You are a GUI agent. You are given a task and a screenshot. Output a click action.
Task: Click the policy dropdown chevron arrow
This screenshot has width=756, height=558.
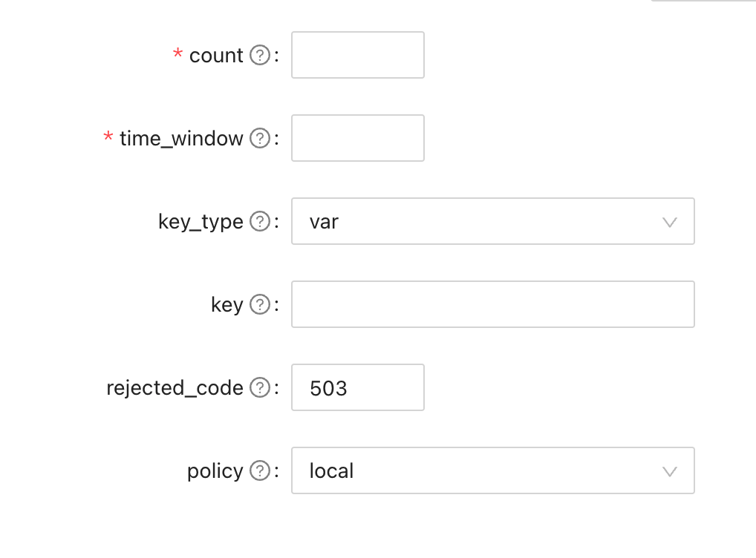tap(671, 470)
